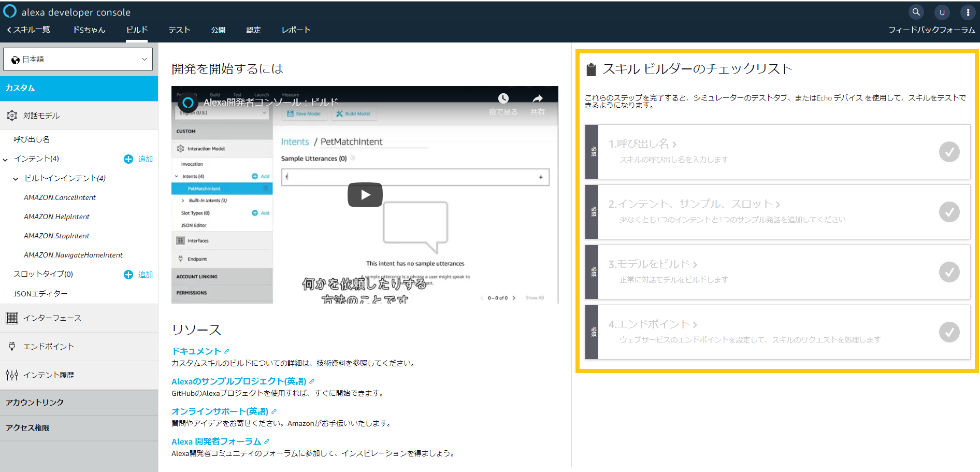Viewport: 980px width, 472px height.
Task: Open the ドキュメント resource link
Action: click(196, 351)
